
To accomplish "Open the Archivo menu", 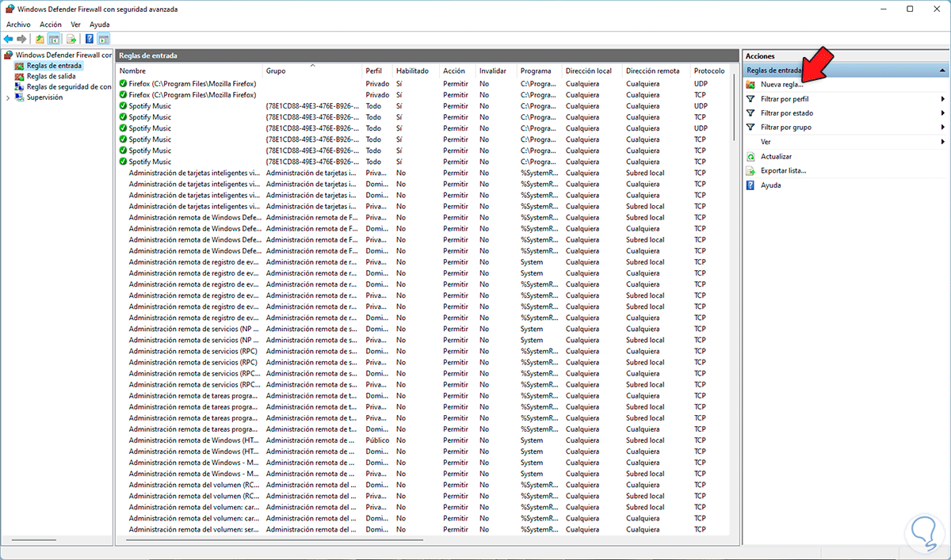I will [x=18, y=25].
